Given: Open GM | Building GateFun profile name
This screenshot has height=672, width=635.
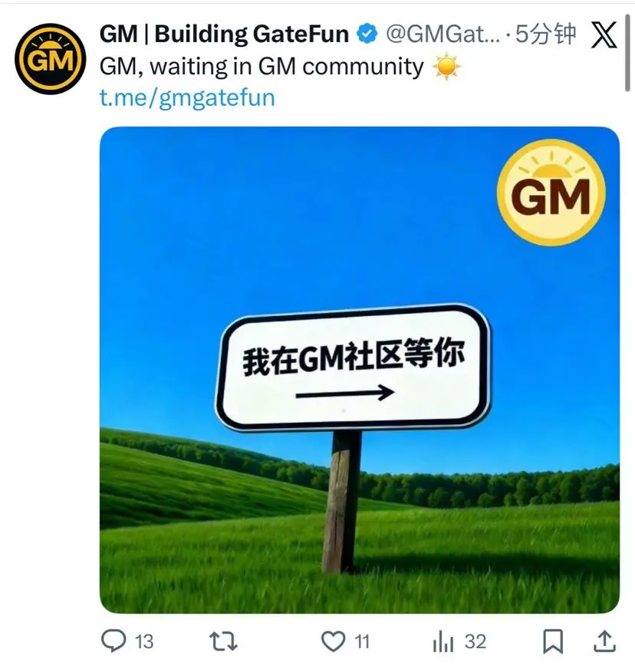Looking at the screenshot, I should click(224, 34).
